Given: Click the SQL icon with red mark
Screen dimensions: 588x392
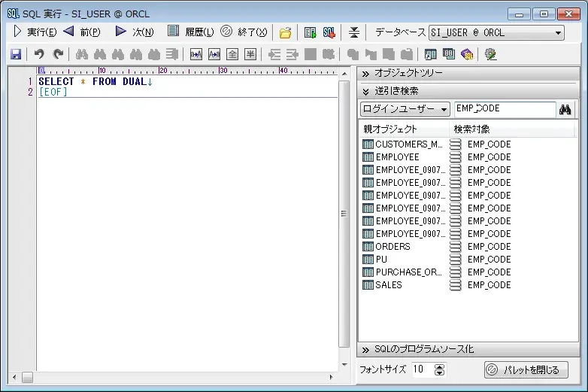Looking at the screenshot, I should point(329,32).
